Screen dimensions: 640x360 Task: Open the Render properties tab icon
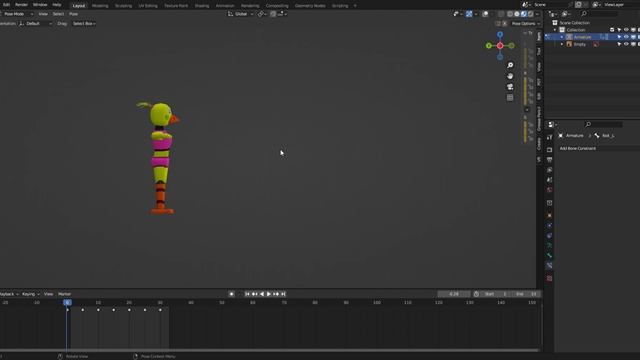[x=549, y=150]
